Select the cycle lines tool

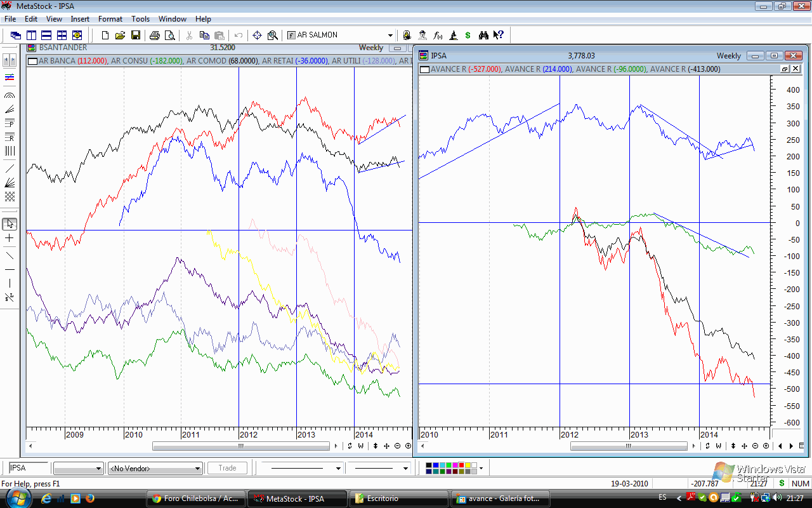tap(10, 151)
